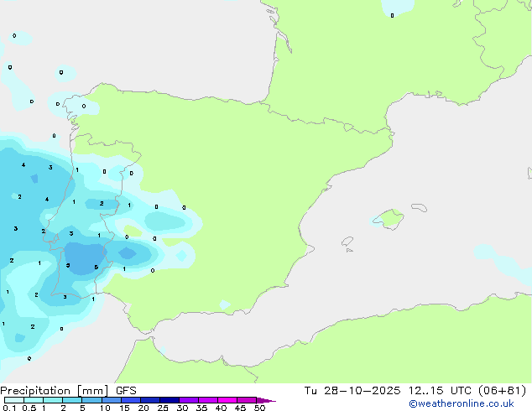Image resolution: width=532 pixels, height=411 pixels.
Task: Pick the 25–30 mm legend swatch
Action: click(x=169, y=400)
